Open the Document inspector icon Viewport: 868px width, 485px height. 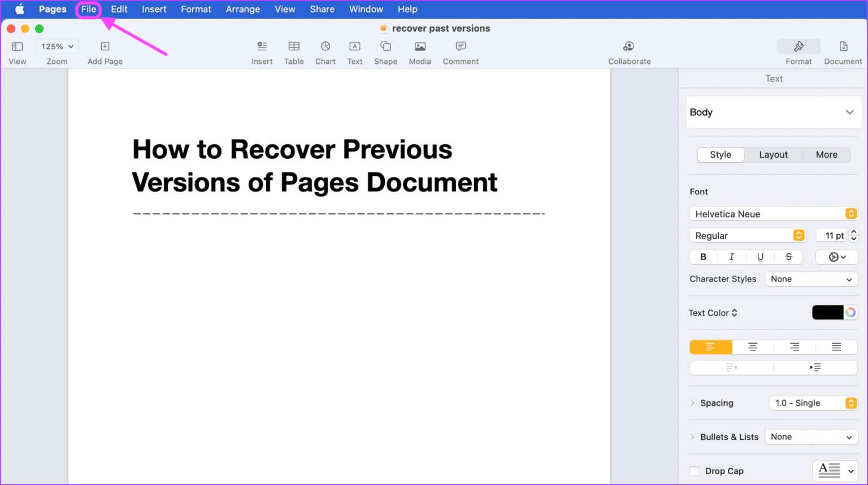click(x=843, y=46)
